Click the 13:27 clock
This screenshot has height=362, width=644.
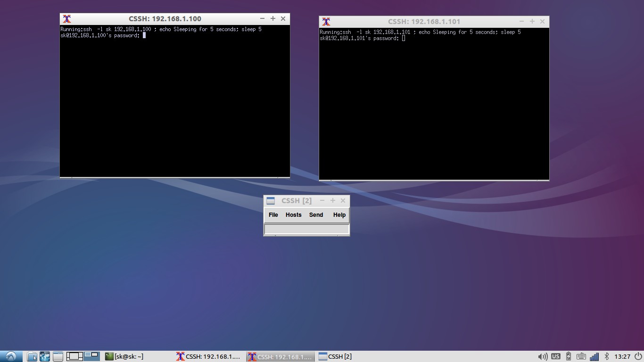tap(622, 356)
